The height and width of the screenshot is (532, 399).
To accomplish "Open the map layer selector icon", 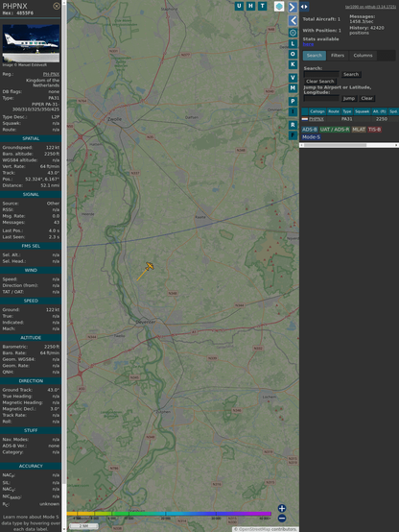I will pos(279,6).
